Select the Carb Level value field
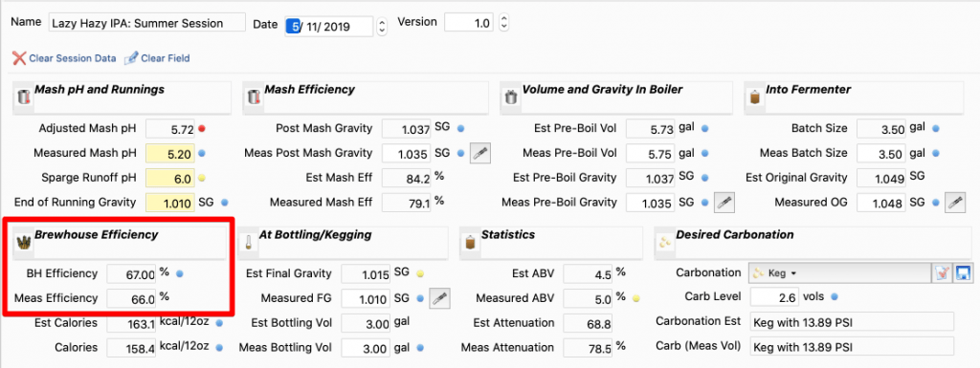The width and height of the screenshot is (980, 368). pyautogui.click(x=774, y=297)
